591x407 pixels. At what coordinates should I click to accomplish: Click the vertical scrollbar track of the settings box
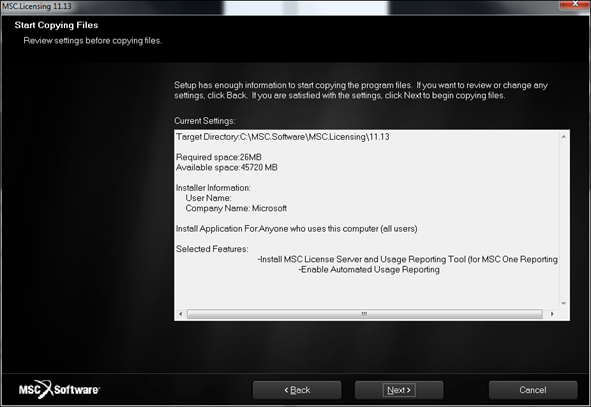pos(563,220)
